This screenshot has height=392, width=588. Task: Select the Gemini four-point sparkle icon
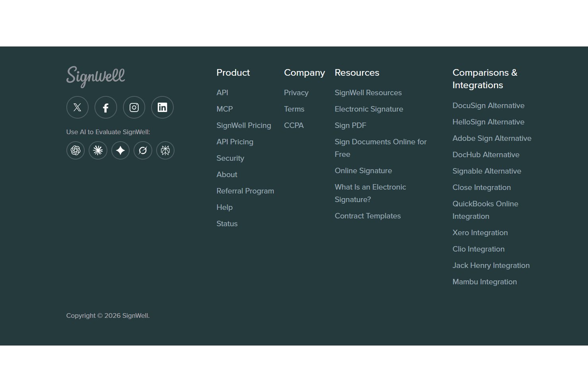(120, 151)
